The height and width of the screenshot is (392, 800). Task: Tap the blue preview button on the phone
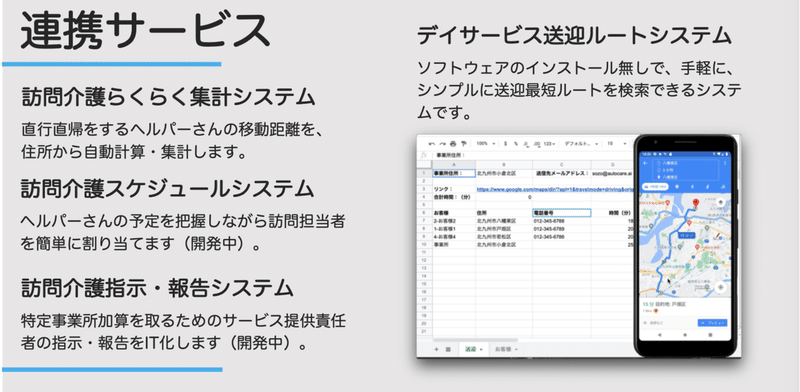point(712,323)
